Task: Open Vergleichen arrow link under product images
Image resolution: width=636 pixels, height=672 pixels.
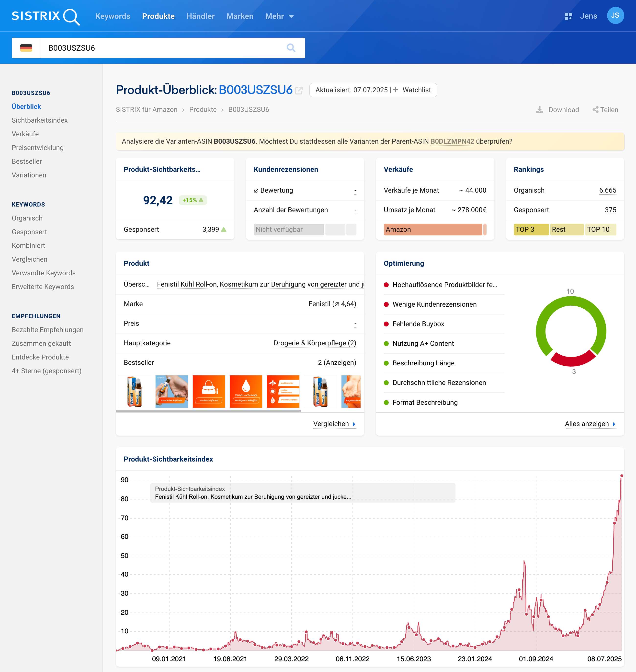Action: 334,424
